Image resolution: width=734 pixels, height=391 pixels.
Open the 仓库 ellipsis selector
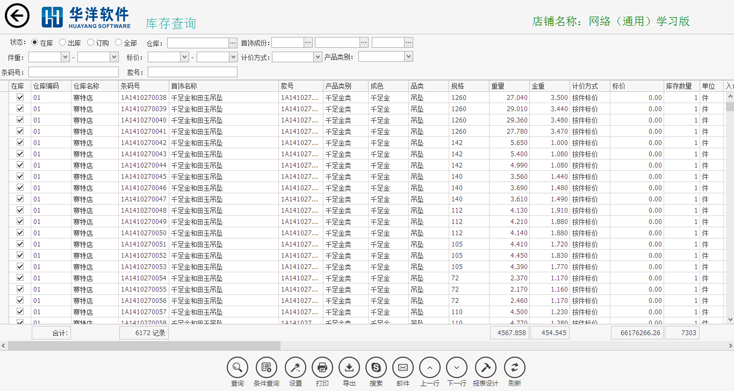(x=233, y=43)
